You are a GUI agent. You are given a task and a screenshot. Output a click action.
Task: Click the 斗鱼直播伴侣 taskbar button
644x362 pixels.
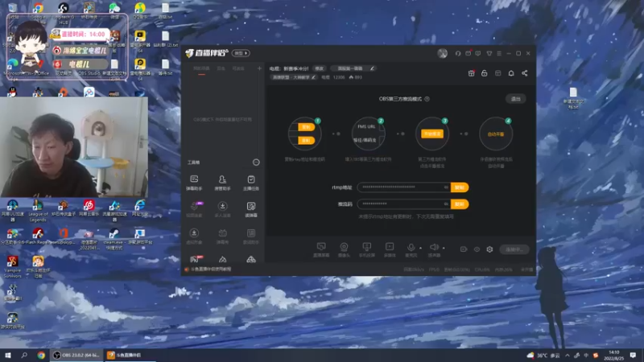click(x=130, y=355)
